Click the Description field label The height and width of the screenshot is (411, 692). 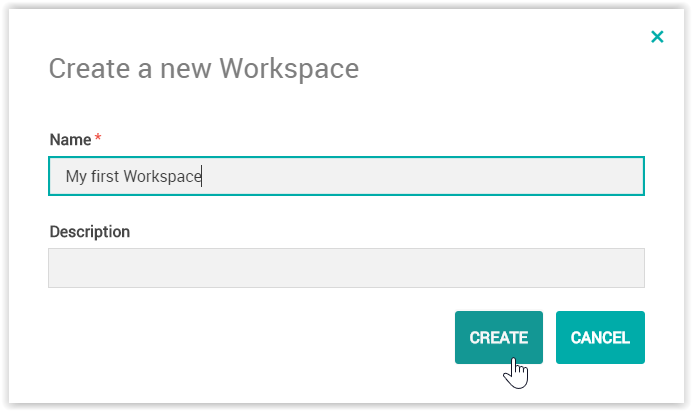click(x=90, y=232)
